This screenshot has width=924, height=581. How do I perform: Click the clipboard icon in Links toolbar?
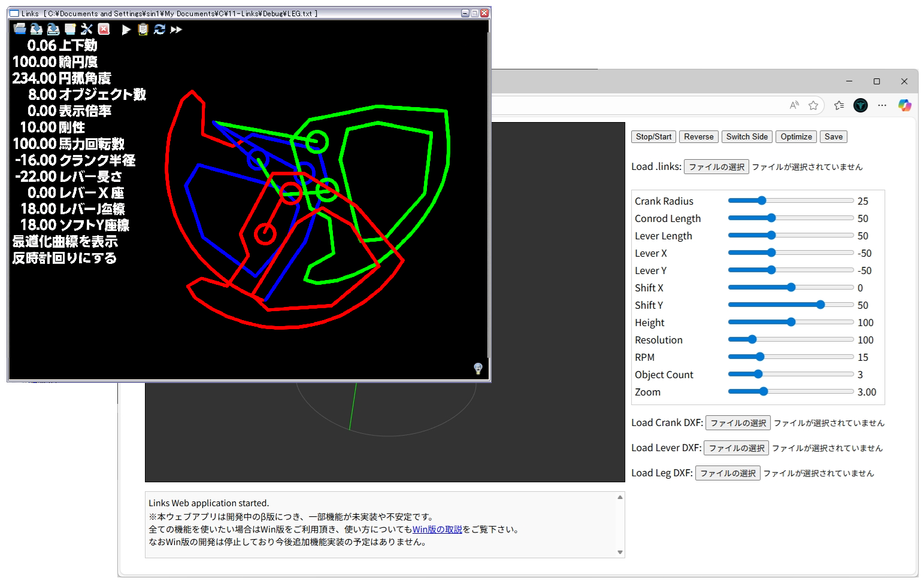(143, 29)
